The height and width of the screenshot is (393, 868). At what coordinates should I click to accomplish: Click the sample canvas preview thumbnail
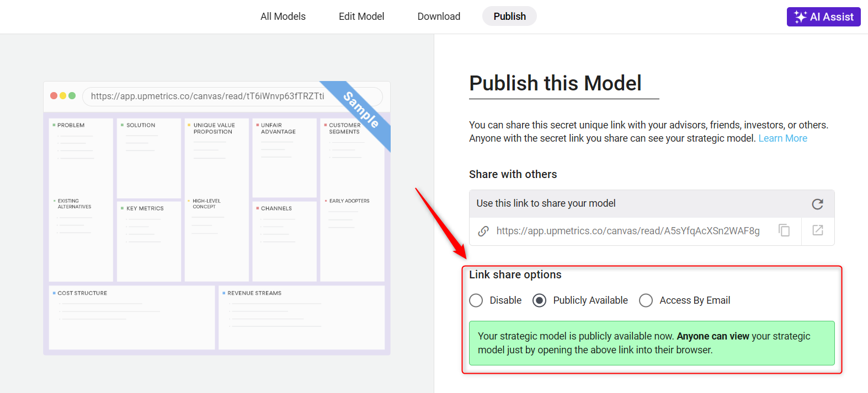pyautogui.click(x=217, y=218)
